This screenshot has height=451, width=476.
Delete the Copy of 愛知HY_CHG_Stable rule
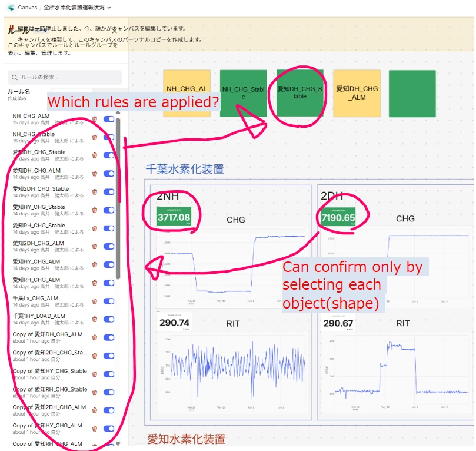click(95, 374)
